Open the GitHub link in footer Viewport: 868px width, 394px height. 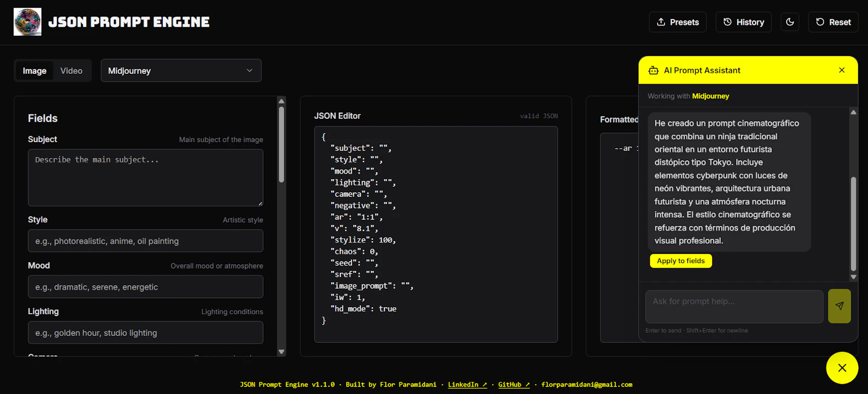[514, 385]
